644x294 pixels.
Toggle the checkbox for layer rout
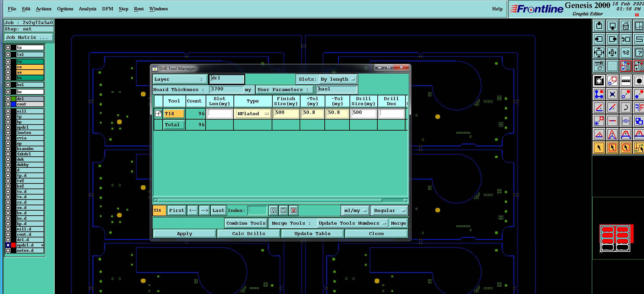click(8, 104)
